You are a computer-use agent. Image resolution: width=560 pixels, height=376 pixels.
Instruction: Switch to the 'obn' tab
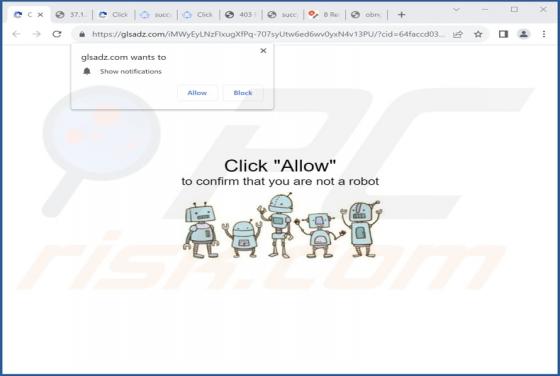pyautogui.click(x=366, y=15)
